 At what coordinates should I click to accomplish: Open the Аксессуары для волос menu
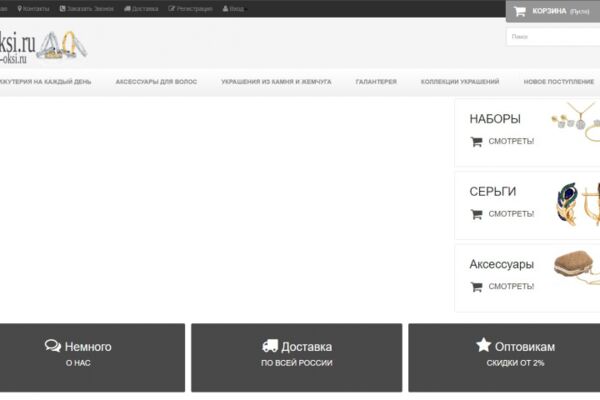coord(156,82)
